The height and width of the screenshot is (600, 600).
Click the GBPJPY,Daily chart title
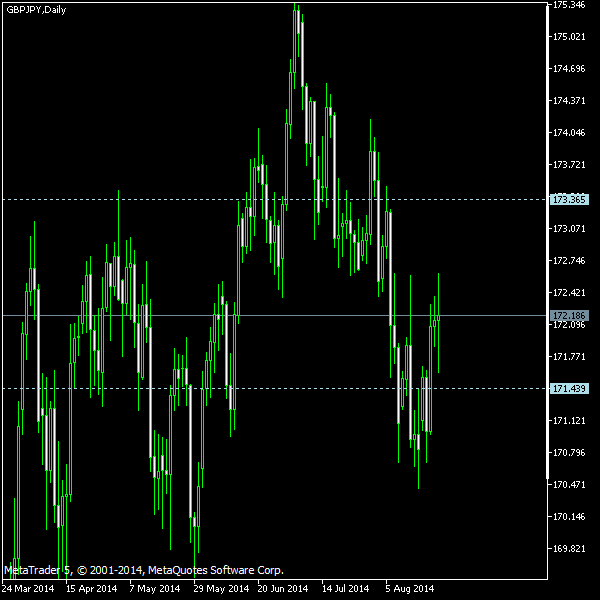coord(36,10)
